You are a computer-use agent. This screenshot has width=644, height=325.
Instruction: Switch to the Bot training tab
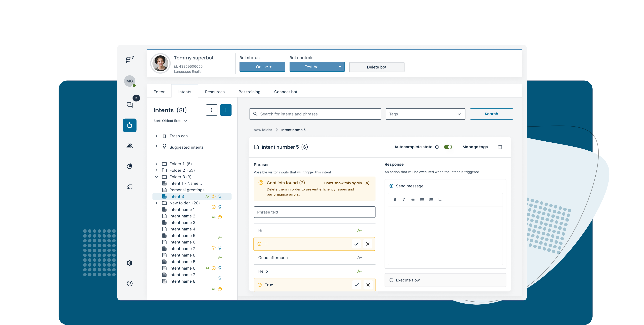pyautogui.click(x=249, y=92)
